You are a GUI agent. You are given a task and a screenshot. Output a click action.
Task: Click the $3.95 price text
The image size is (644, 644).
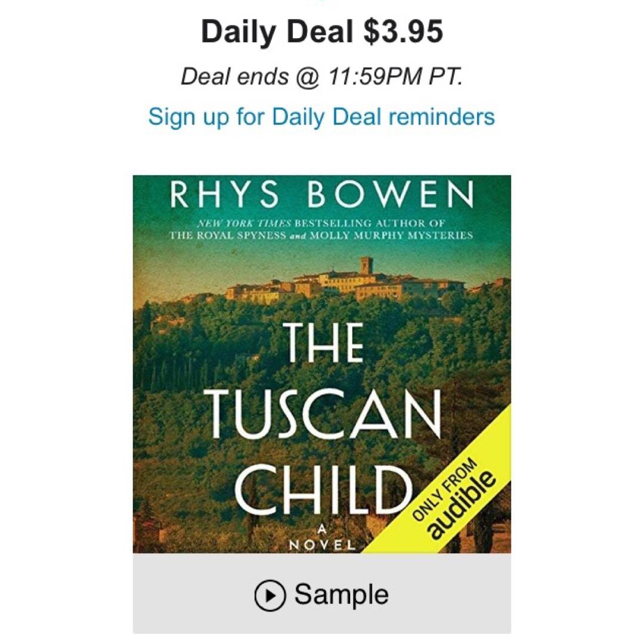[403, 32]
